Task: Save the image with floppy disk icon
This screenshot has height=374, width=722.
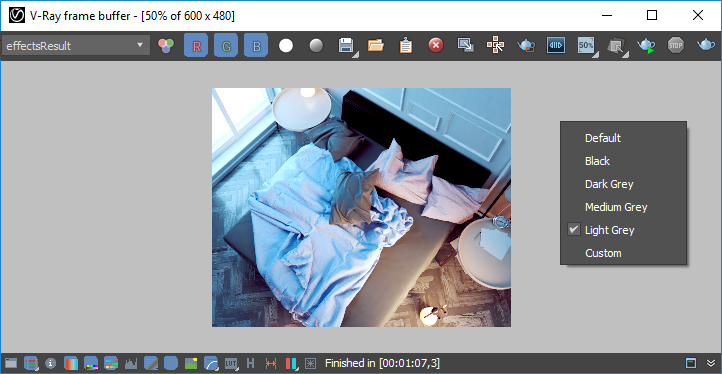Action: 346,46
